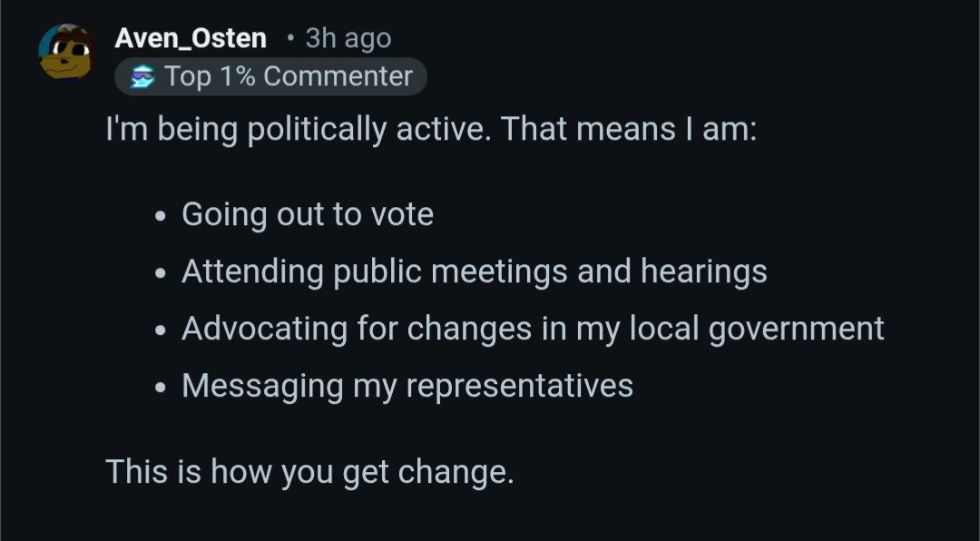
Task: Click the bullet dot before Messaging my representatives
Action: 161,389
